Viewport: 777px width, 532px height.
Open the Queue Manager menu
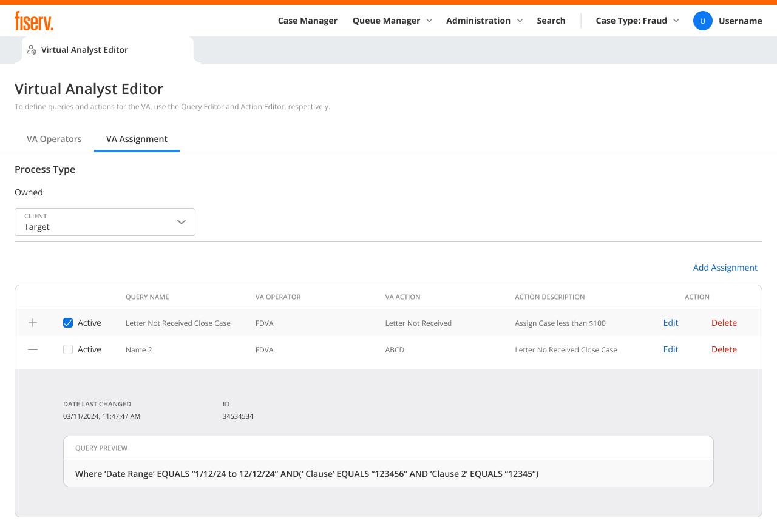click(x=392, y=21)
